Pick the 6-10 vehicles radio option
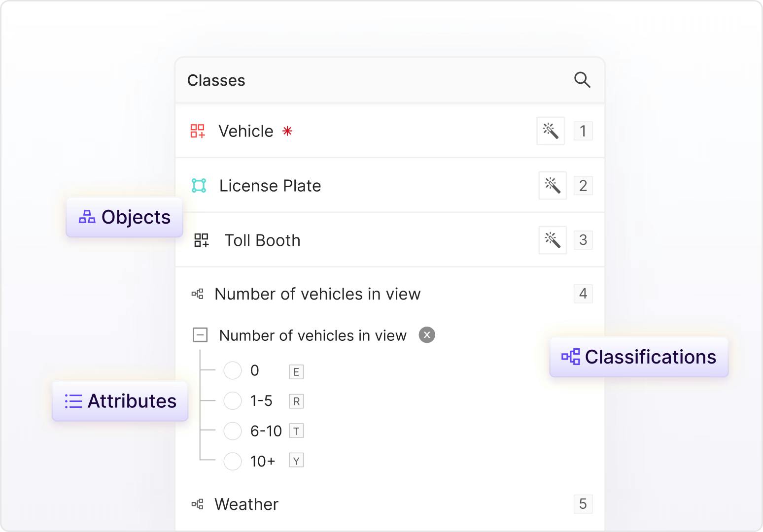Viewport: 763px width, 532px height. (233, 431)
